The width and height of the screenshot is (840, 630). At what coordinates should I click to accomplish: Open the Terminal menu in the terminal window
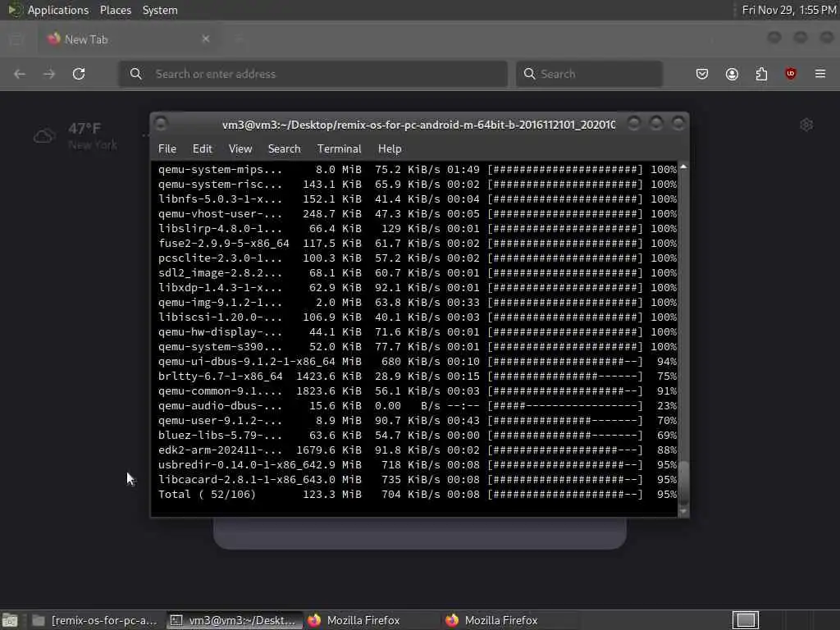click(x=339, y=149)
